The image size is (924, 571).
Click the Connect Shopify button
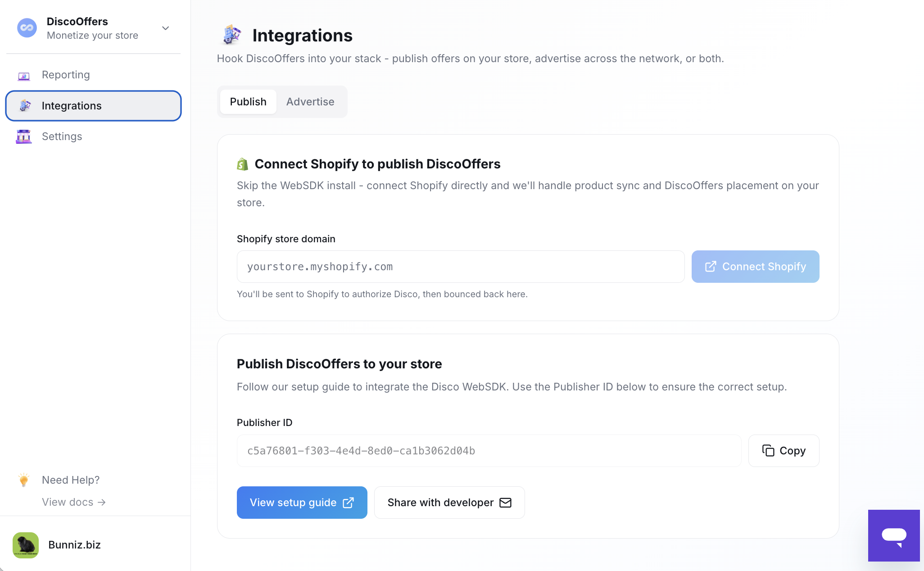(x=755, y=267)
